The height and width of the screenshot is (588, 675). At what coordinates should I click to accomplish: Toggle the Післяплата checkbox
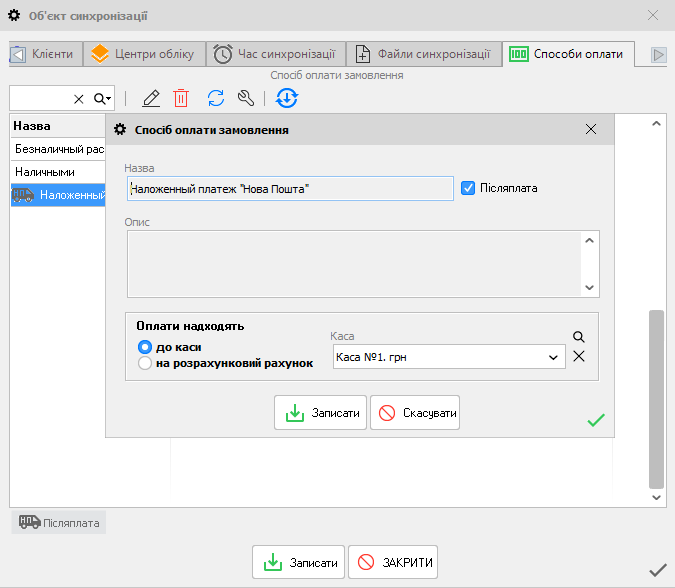[468, 188]
